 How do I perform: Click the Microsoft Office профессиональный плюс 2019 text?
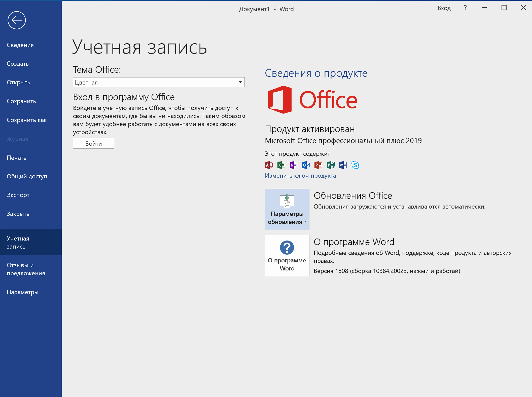tap(343, 141)
